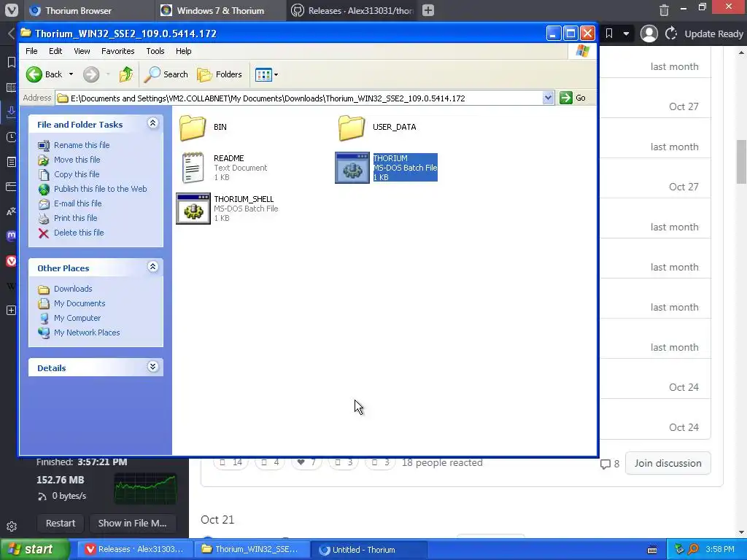Open Downloads in Other Places
Image resolution: width=747 pixels, height=560 pixels.
tap(73, 289)
